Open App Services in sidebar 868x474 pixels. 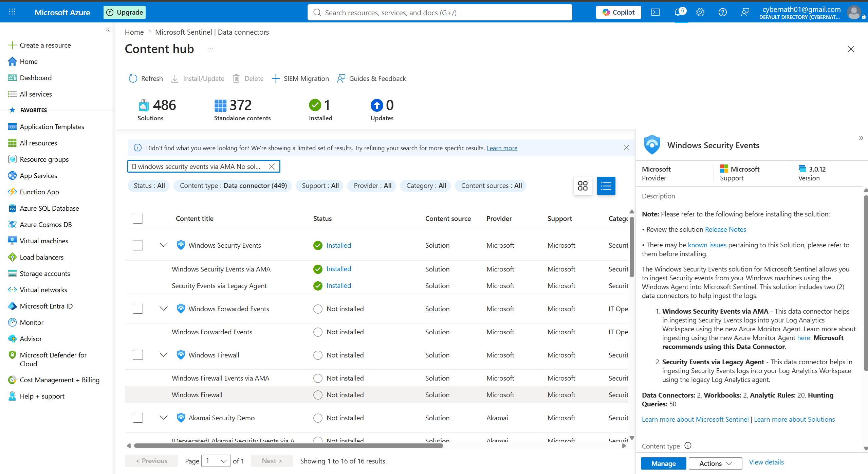[x=38, y=176]
